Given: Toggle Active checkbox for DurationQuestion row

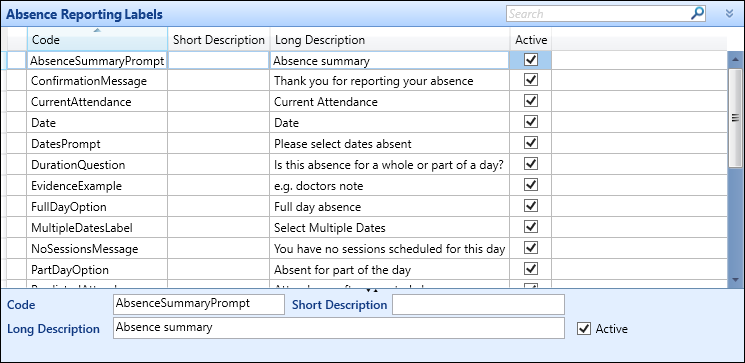Looking at the screenshot, I should pos(531,163).
